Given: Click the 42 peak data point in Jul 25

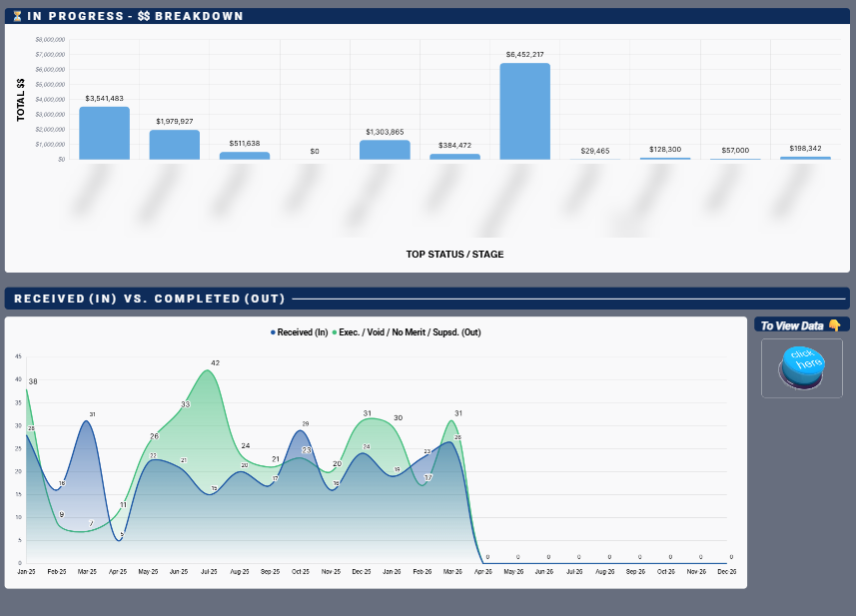Looking at the screenshot, I should coord(208,370).
